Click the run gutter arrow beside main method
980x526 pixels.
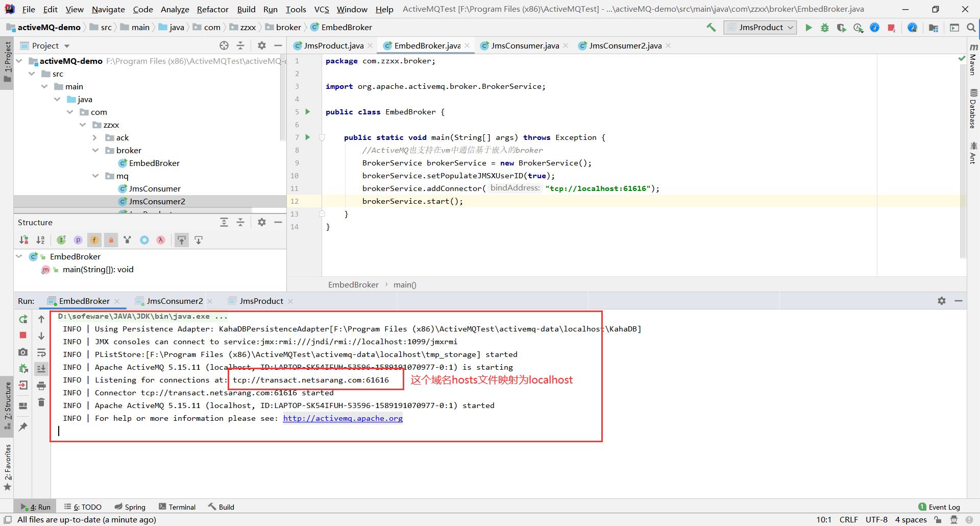tap(308, 137)
